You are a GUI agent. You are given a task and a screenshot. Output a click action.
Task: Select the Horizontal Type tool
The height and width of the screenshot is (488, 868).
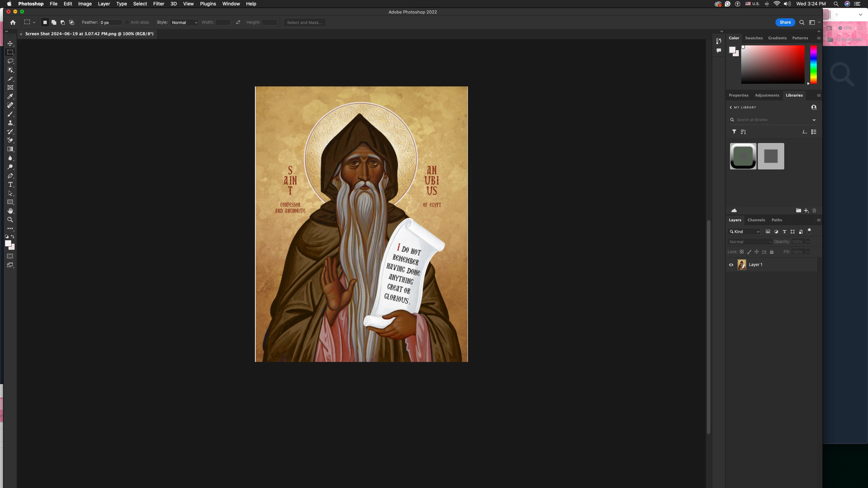click(x=10, y=184)
